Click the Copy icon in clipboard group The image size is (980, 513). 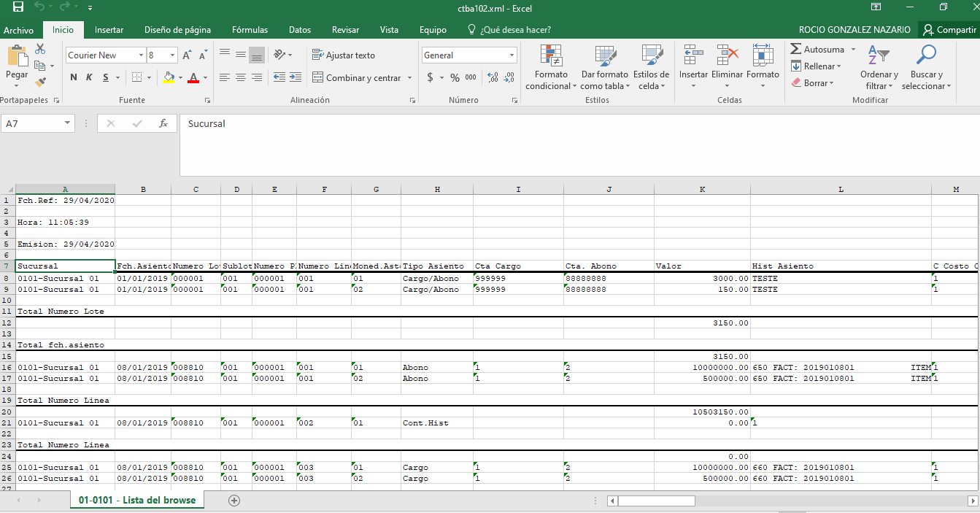[x=39, y=66]
